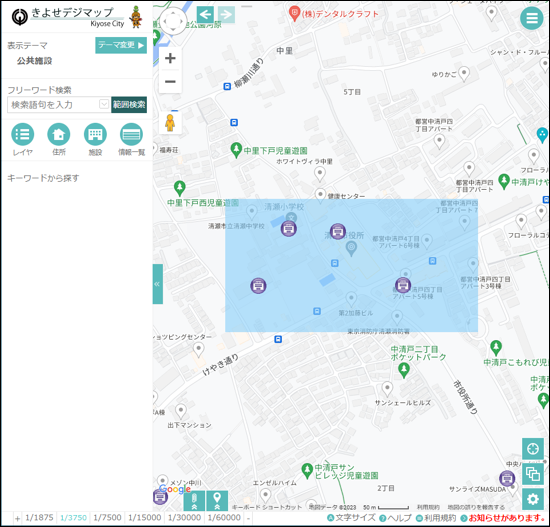Select scale 1/30000

185,518
